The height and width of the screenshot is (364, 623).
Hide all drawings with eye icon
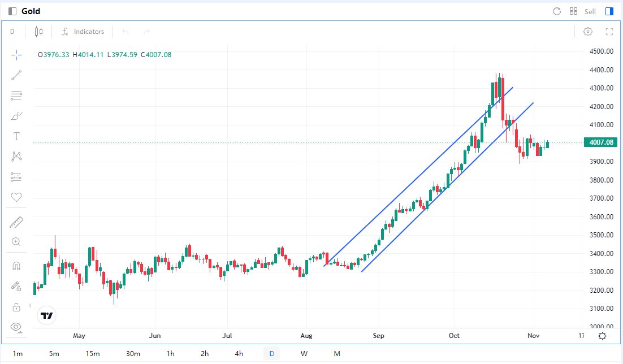pyautogui.click(x=16, y=327)
